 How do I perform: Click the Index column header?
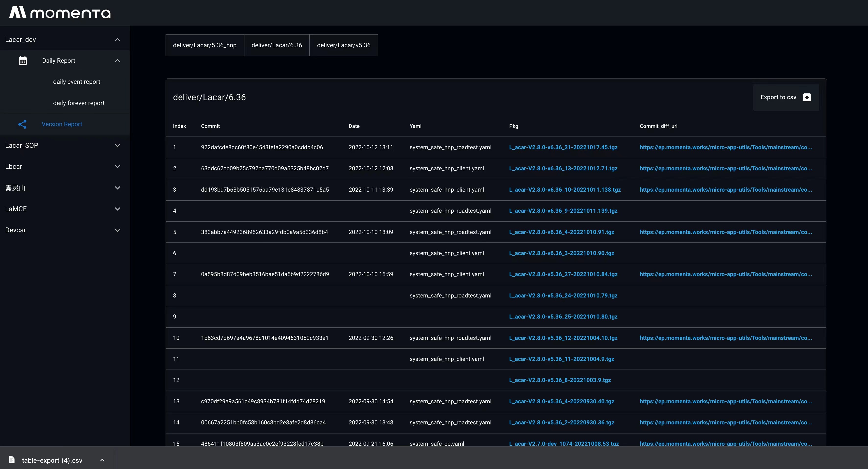click(x=179, y=126)
